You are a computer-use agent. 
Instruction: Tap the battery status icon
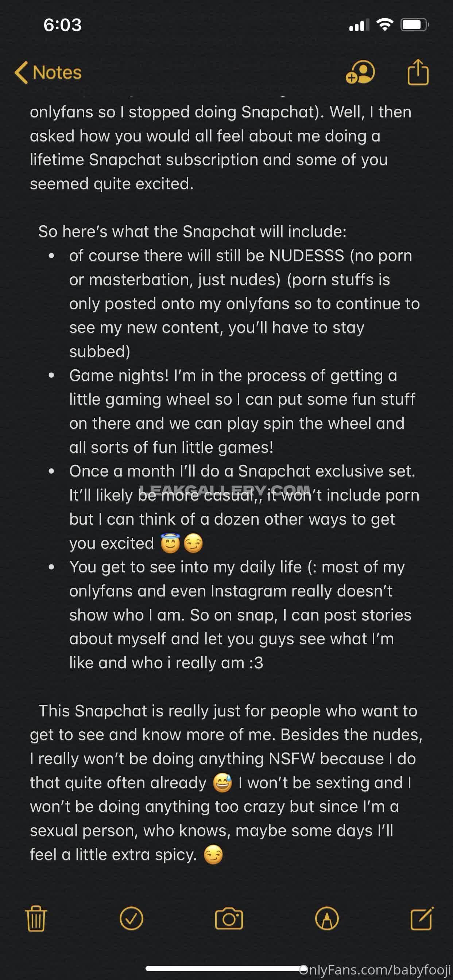coord(414,25)
